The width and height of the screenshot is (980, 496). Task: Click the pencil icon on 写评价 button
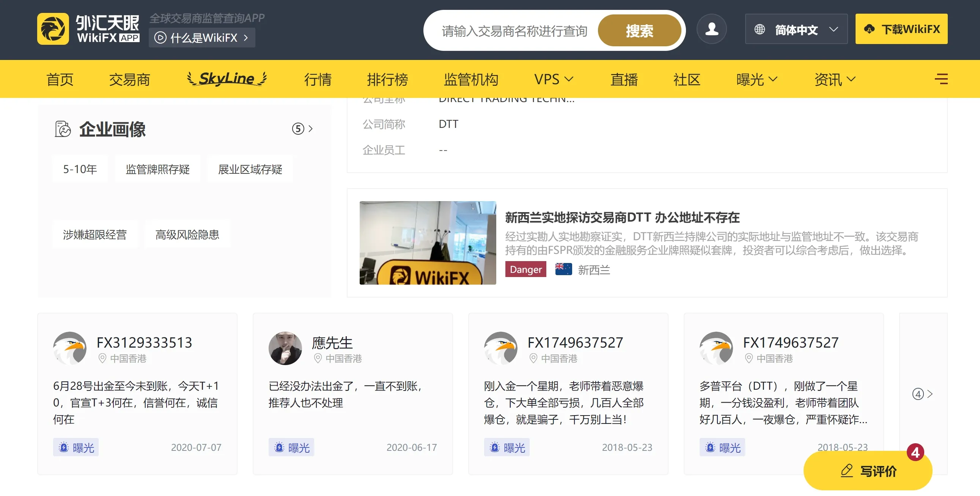tap(846, 471)
